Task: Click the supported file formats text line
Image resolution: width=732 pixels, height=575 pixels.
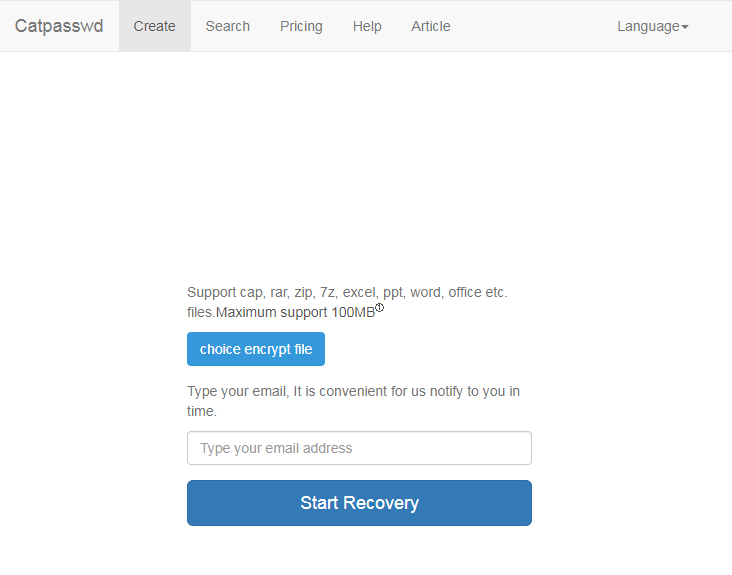Action: [x=347, y=292]
